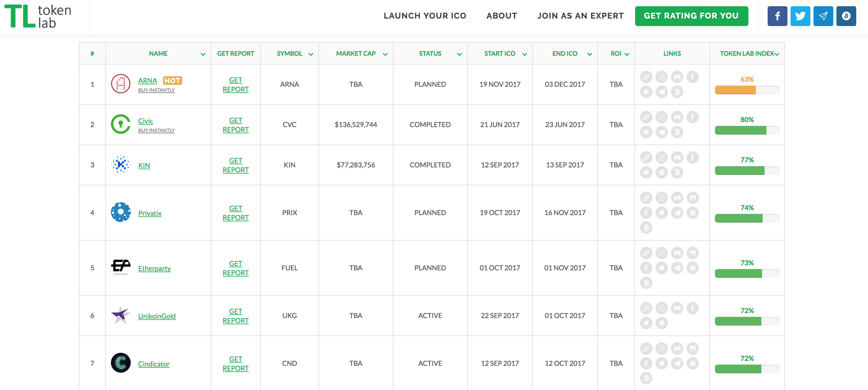Expand the STATUS column sort arrow
The width and height of the screenshot is (868, 390).
459,54
